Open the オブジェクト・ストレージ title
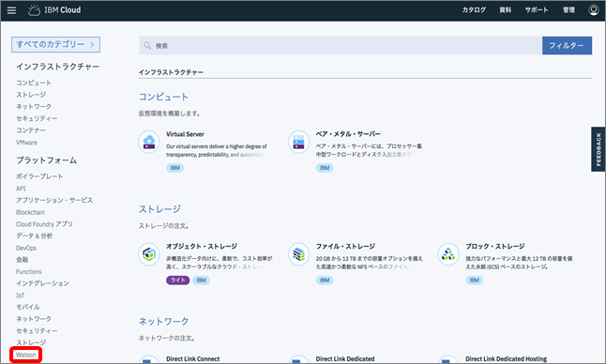This screenshot has height=364, width=606. pos(202,246)
